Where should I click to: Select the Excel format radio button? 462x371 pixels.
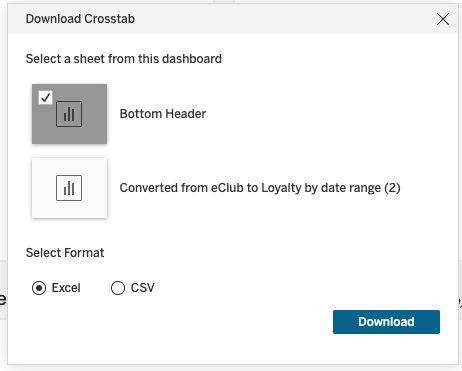click(39, 288)
